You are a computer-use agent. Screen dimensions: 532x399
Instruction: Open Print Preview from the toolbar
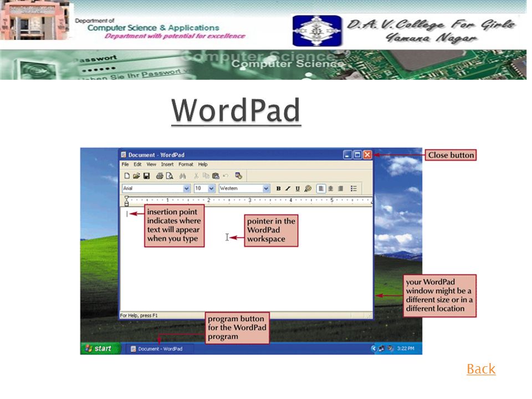coord(170,176)
